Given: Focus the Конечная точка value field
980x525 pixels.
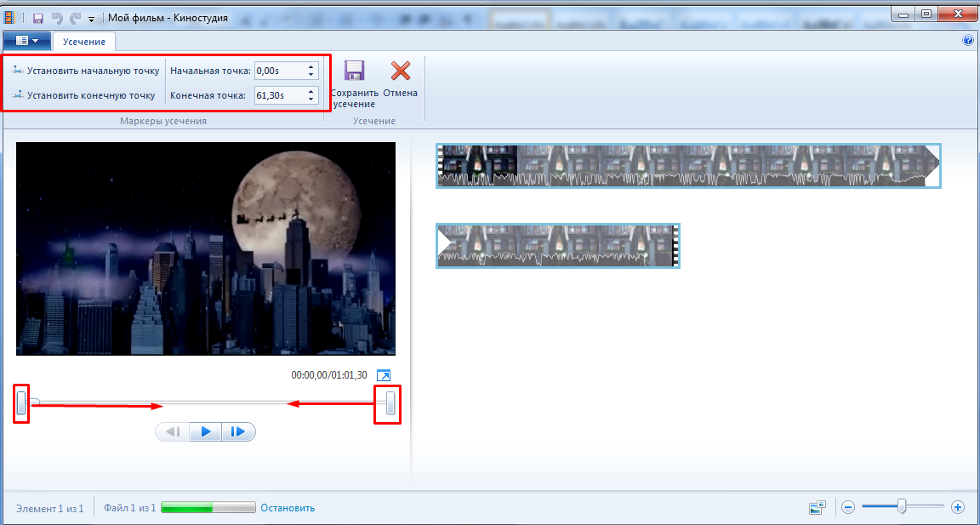Looking at the screenshot, I should [280, 95].
